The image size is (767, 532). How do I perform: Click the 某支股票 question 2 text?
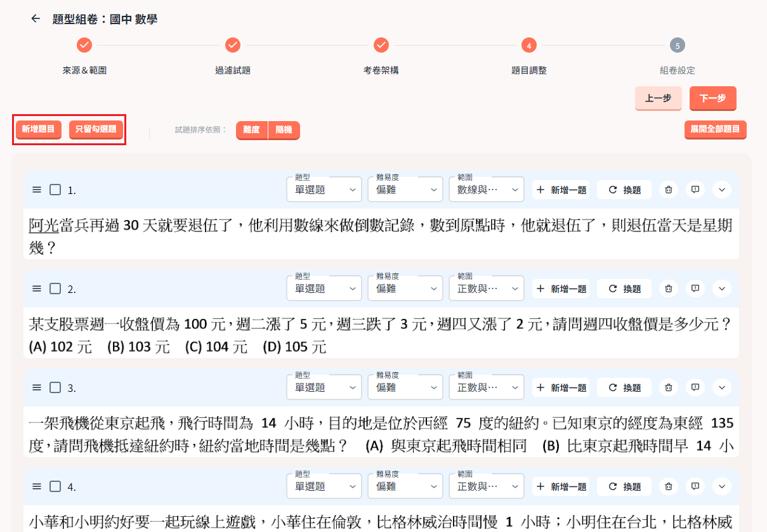381,335
